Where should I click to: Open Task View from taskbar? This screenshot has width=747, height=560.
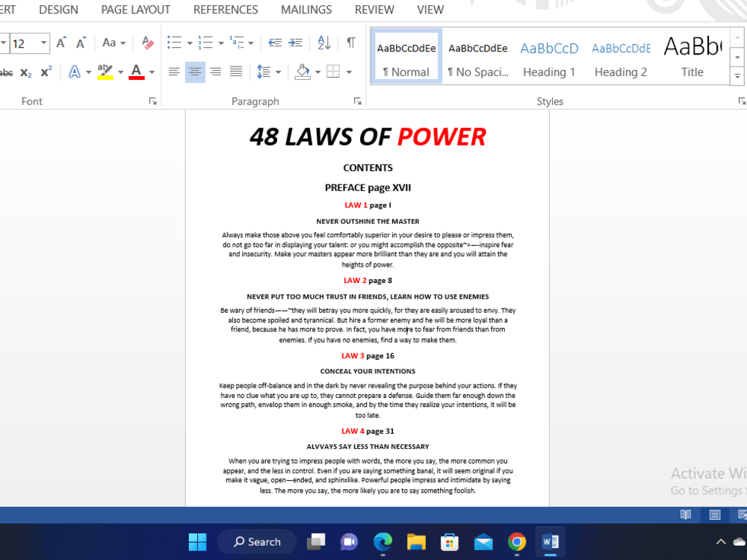tap(316, 542)
